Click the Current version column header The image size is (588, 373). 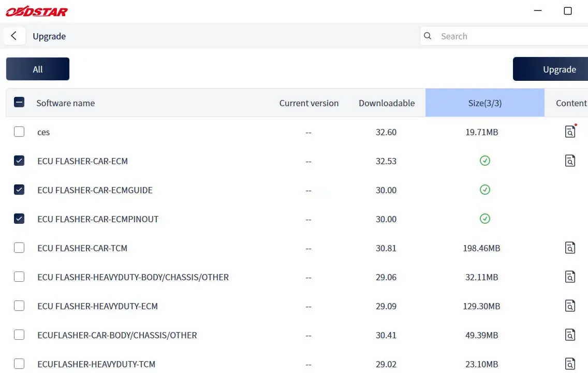click(308, 103)
